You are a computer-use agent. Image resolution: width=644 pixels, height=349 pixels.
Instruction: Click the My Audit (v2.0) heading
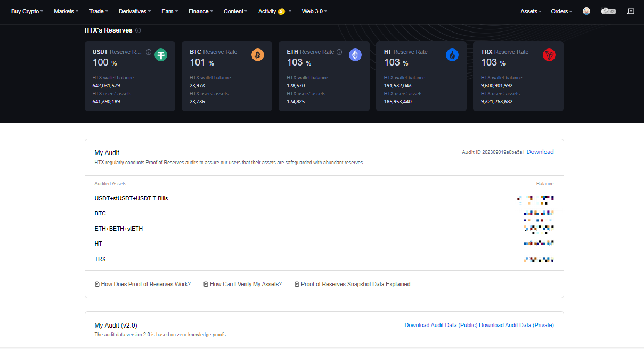click(x=116, y=325)
